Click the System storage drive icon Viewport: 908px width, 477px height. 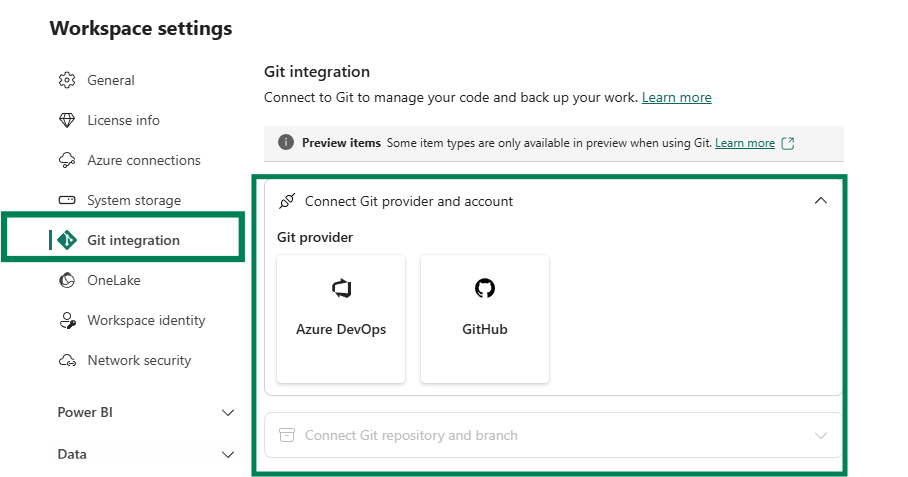67,200
